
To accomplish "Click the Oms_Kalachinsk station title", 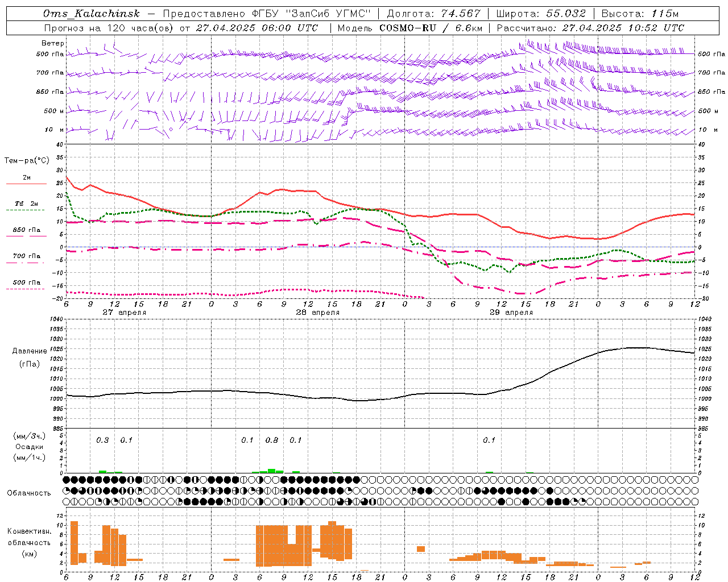I will pos(91,14).
